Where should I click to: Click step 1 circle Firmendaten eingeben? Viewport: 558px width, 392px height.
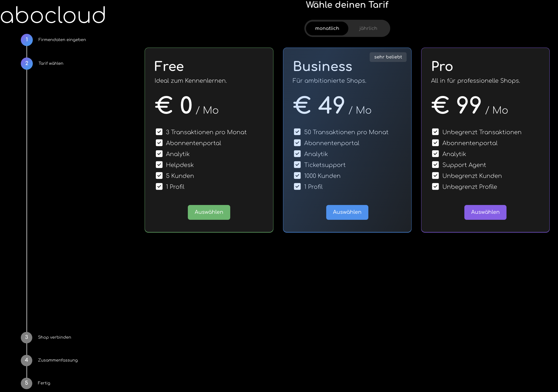[x=27, y=40]
